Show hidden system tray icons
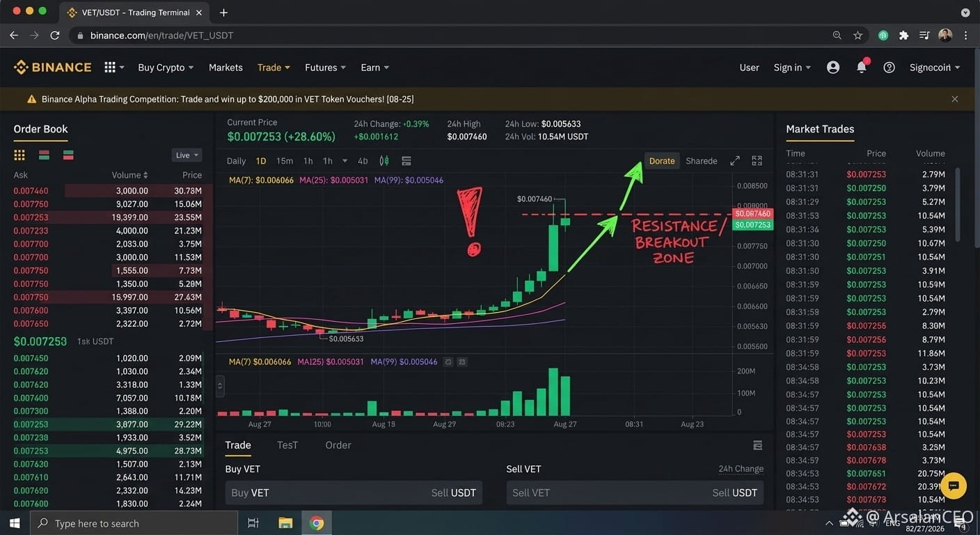This screenshot has height=535, width=980. (x=829, y=523)
